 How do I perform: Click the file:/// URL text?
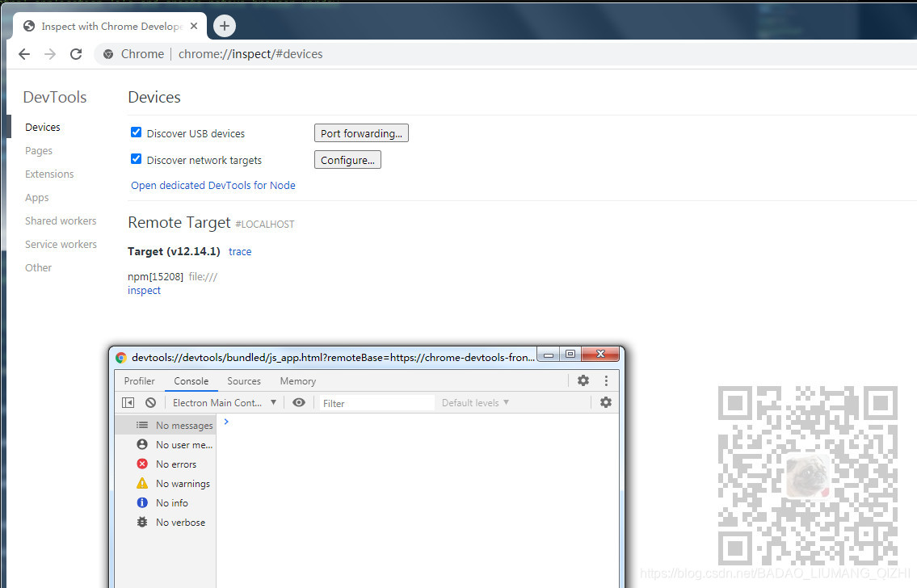point(203,277)
